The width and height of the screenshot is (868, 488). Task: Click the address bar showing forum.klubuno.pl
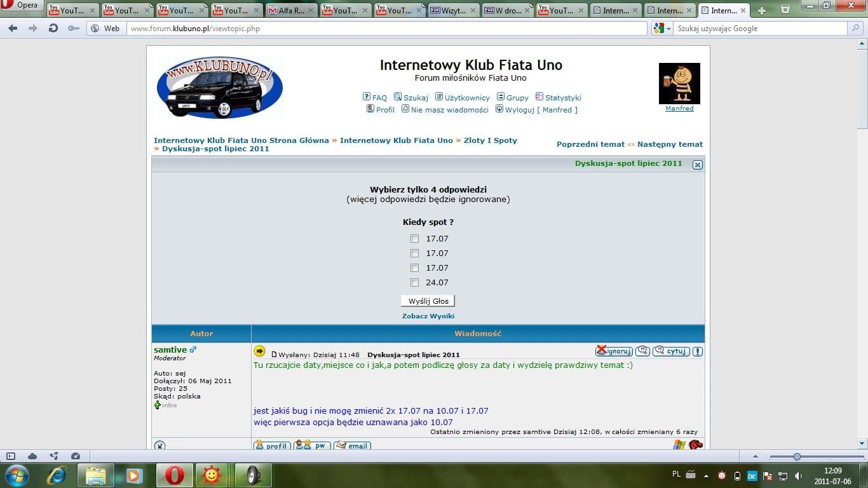387,29
